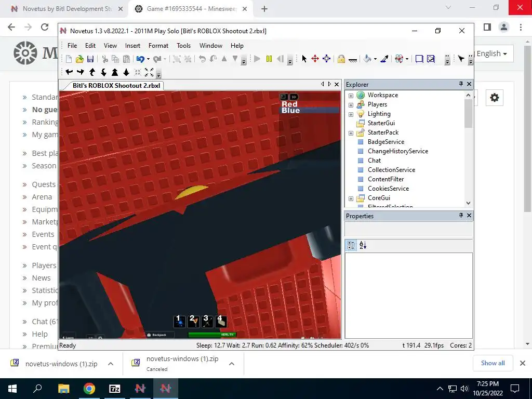
Task: Click the blue Undo arrow
Action: (140, 59)
